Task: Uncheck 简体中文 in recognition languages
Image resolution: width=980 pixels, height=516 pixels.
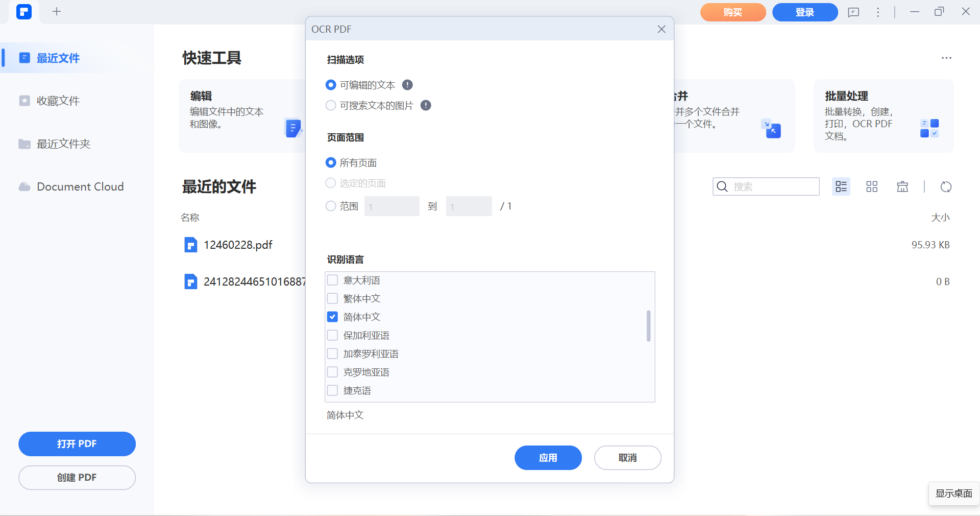Action: 332,317
